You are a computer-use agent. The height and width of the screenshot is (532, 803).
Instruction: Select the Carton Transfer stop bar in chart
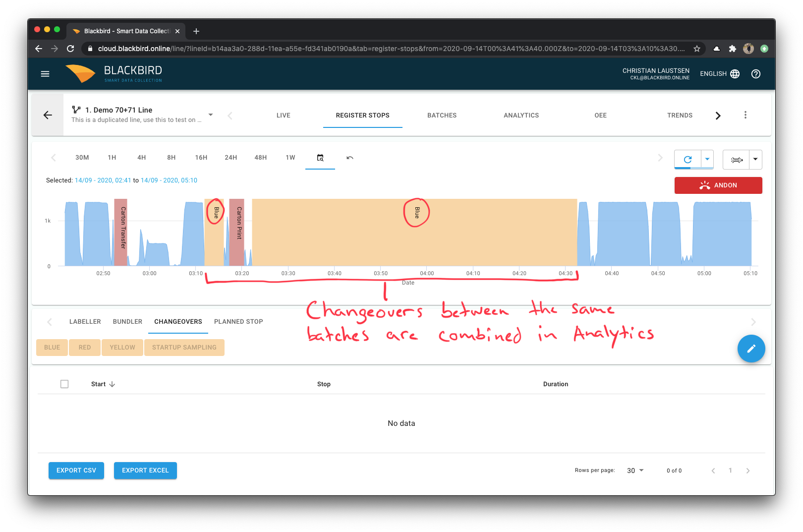120,232
